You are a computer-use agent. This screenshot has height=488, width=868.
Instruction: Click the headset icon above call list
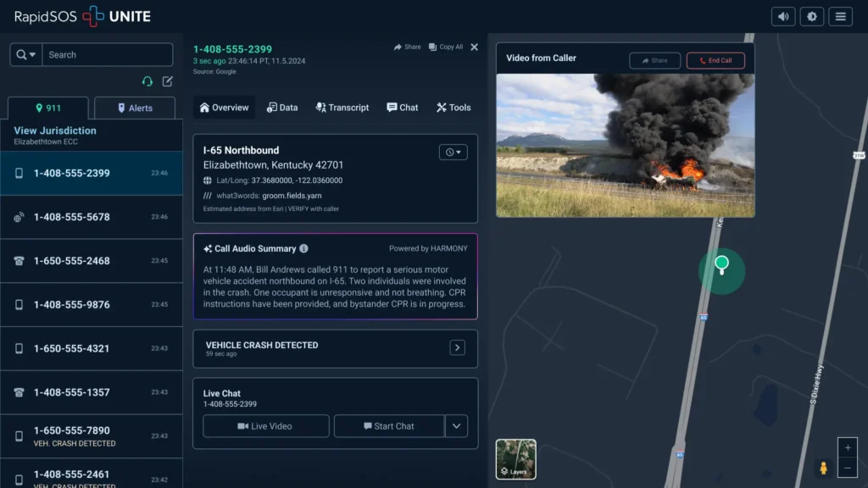tap(147, 81)
